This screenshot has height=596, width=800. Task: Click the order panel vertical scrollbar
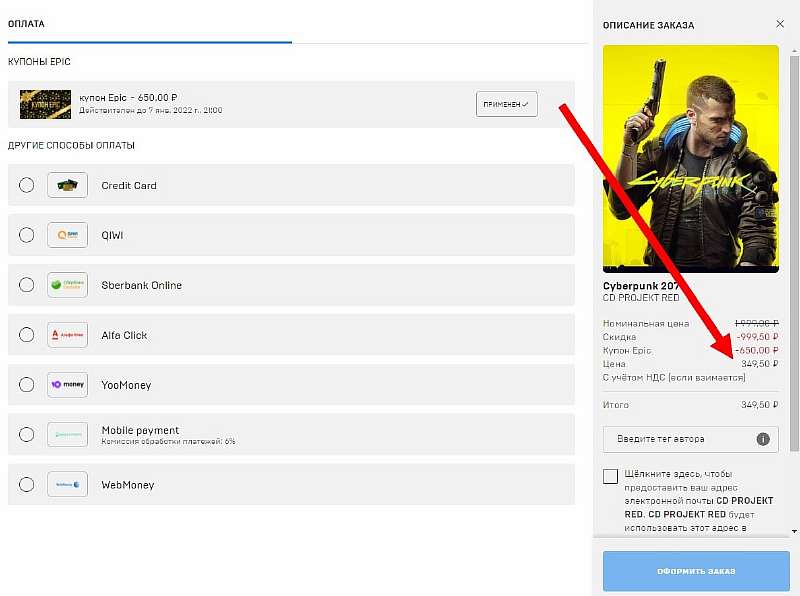pyautogui.click(x=794, y=254)
